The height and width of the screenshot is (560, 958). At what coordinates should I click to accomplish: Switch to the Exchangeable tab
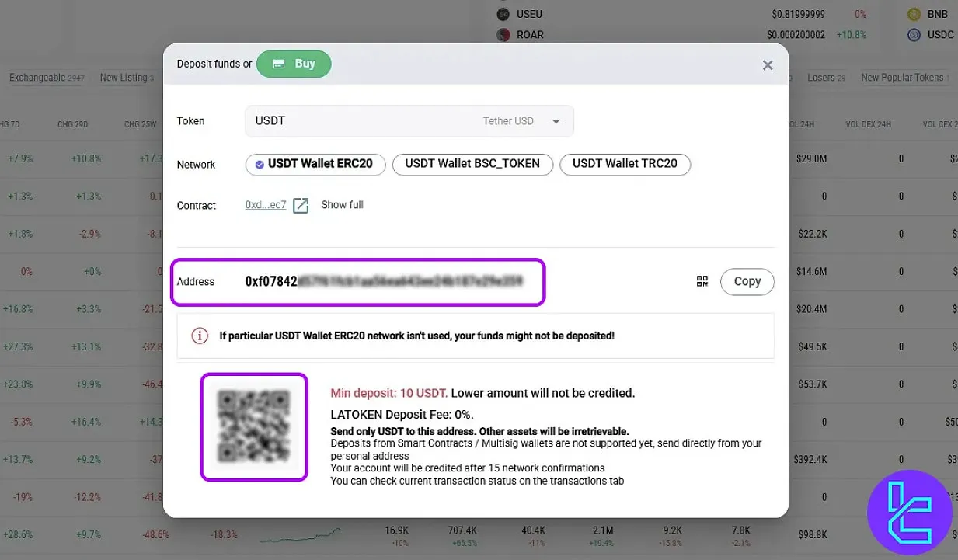37,78
